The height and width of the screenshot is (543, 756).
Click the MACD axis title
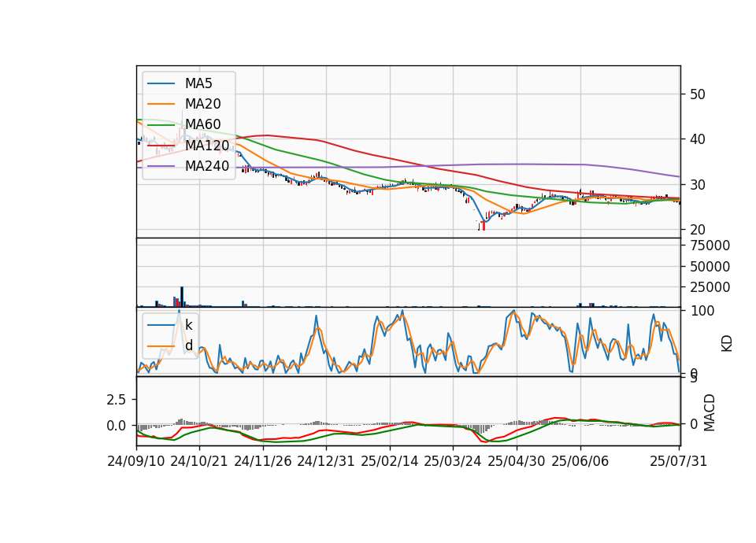click(x=710, y=413)
